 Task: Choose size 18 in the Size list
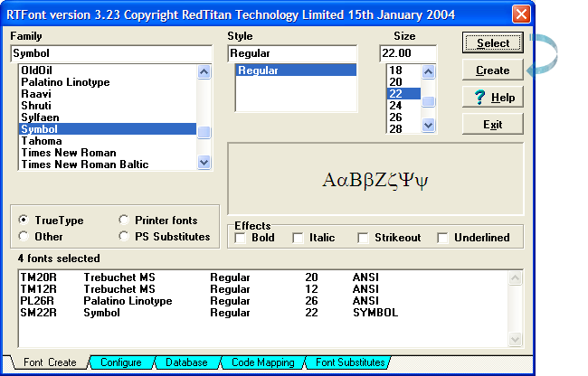[403, 70]
